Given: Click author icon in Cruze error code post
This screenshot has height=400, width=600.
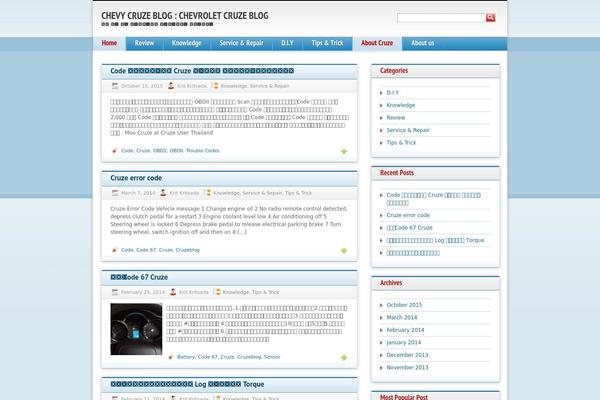Looking at the screenshot, I should (x=163, y=193).
